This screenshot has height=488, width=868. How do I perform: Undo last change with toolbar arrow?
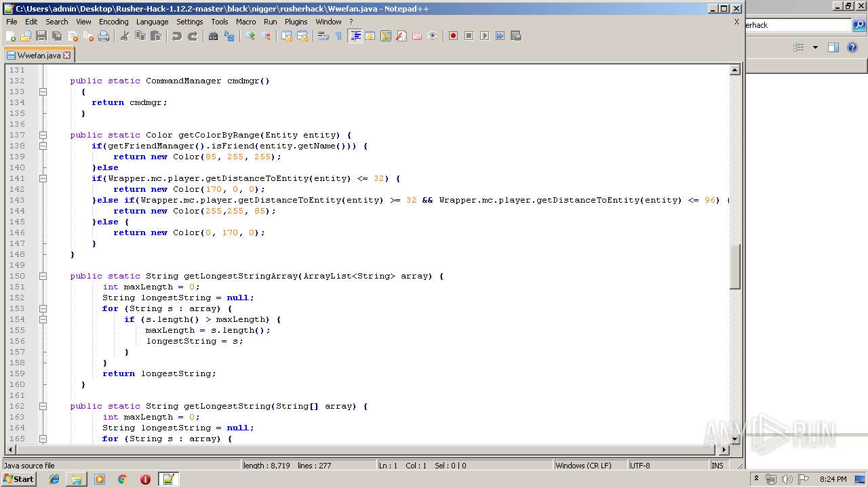(176, 36)
